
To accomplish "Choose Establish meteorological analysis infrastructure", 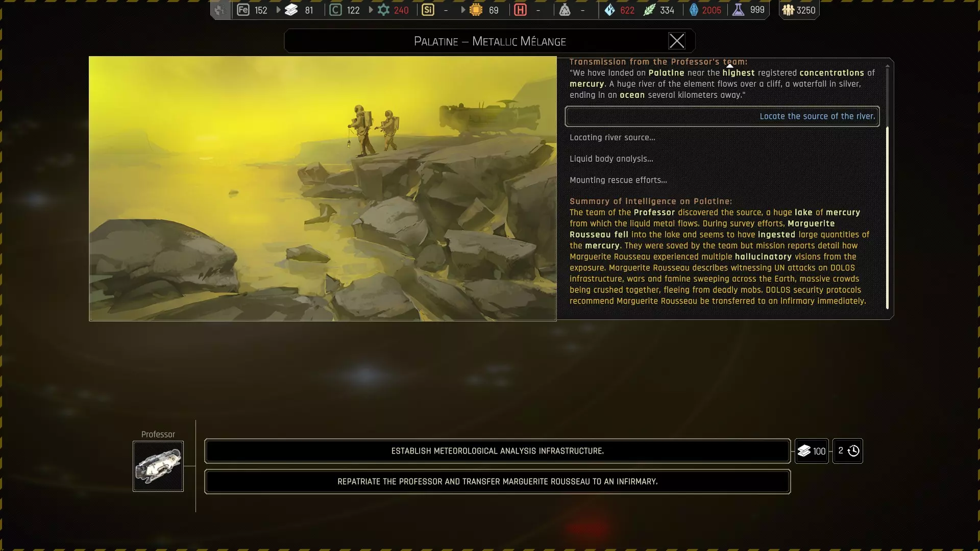I will click(x=497, y=451).
